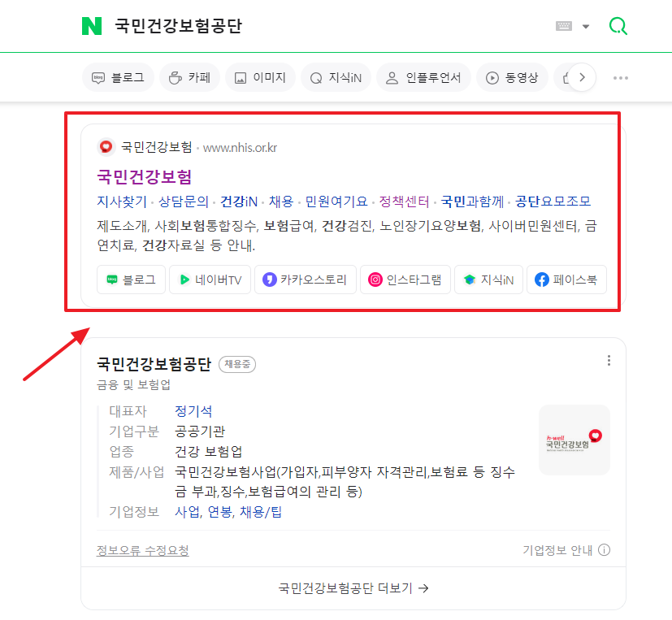Select the 블로그 search tab
The width and height of the screenshot is (672, 620).
tap(118, 77)
